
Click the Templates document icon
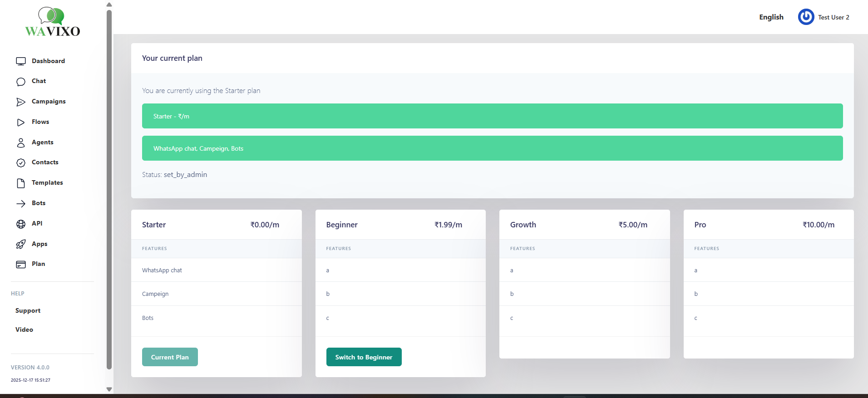coord(21,183)
